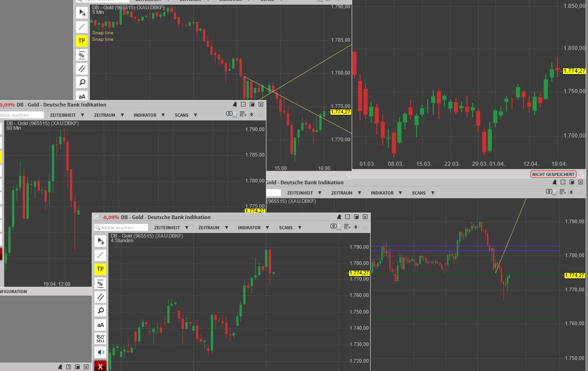Click 19.04. 12:00 time label in 60 Min chart
The image size is (588, 371).
pos(57,284)
